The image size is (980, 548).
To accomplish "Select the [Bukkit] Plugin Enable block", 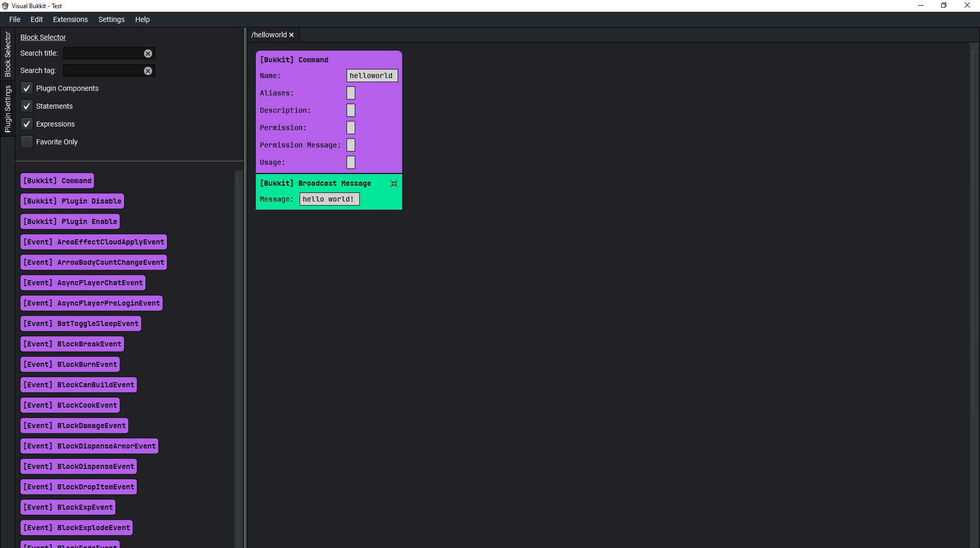I will (70, 222).
